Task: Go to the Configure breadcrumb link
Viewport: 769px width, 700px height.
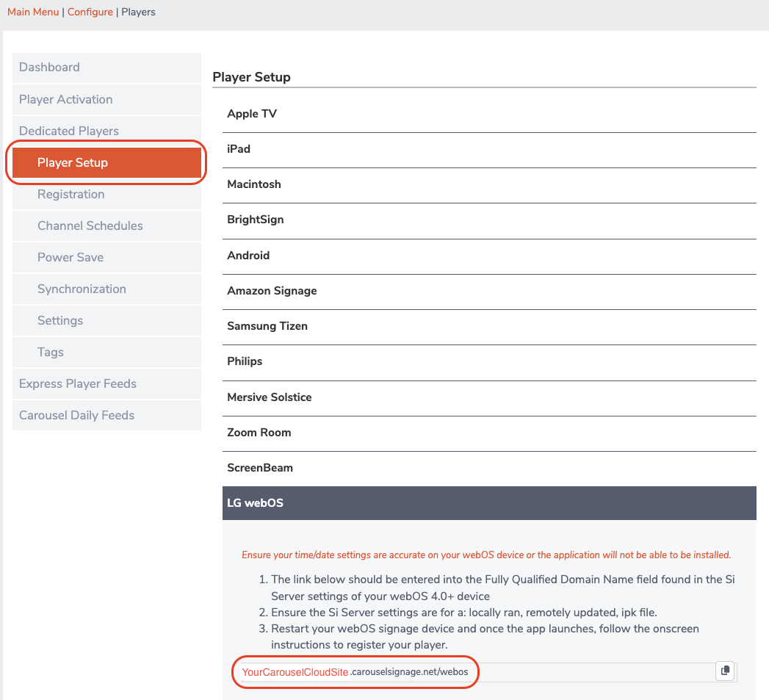Action: [x=90, y=12]
